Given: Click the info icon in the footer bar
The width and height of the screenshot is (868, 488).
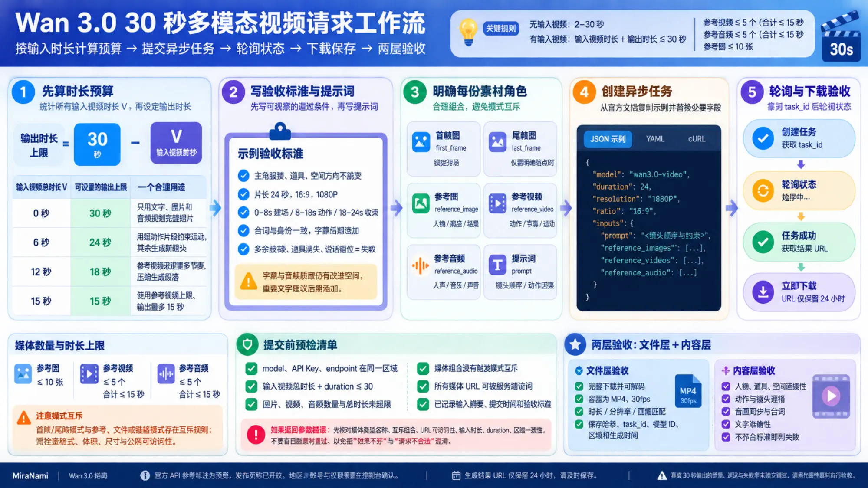Looking at the screenshot, I should pyautogui.click(x=145, y=475).
